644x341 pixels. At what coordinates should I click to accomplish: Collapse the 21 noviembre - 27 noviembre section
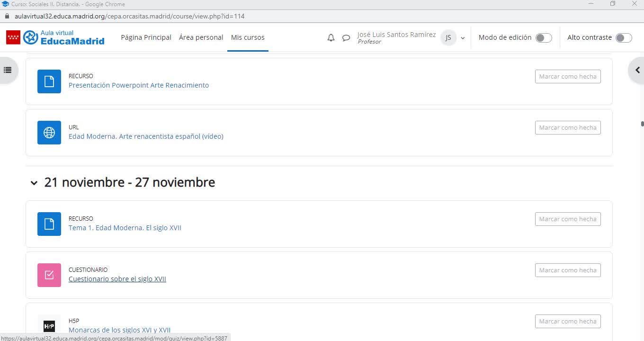34,183
